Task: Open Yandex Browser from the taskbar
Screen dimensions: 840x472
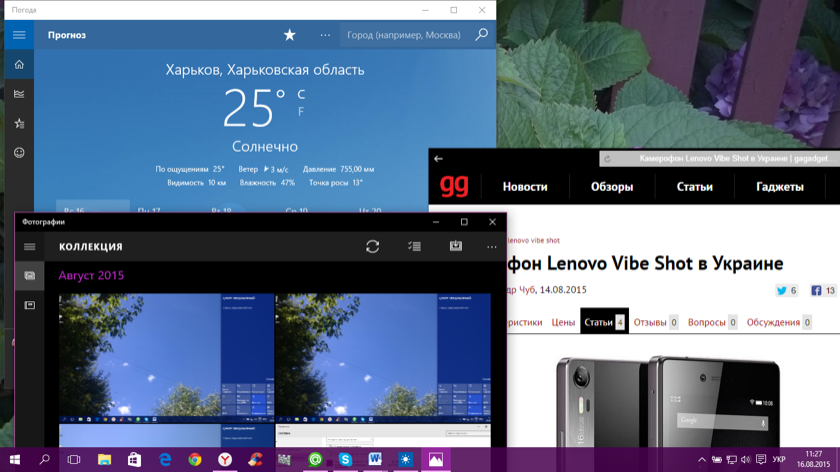Action: coord(225,460)
